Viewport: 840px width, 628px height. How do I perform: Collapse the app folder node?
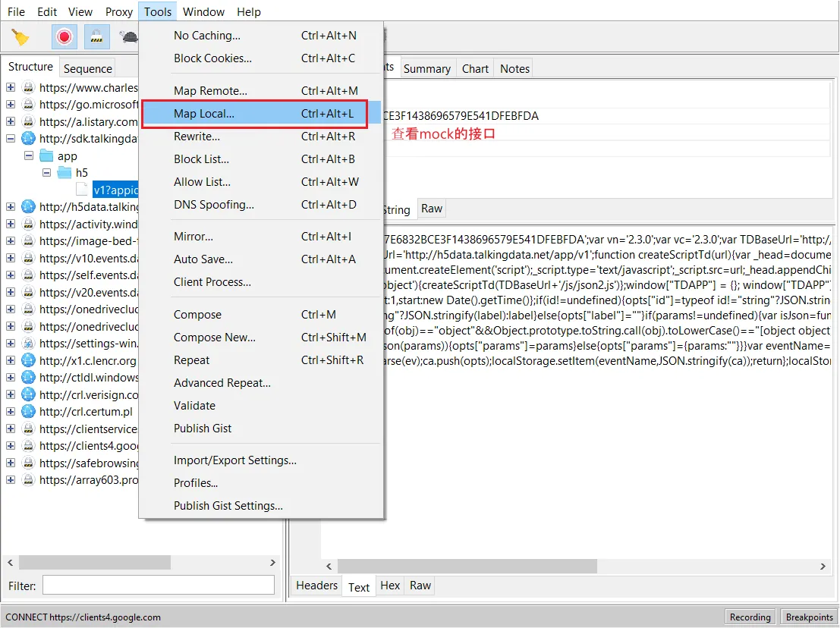coord(29,155)
